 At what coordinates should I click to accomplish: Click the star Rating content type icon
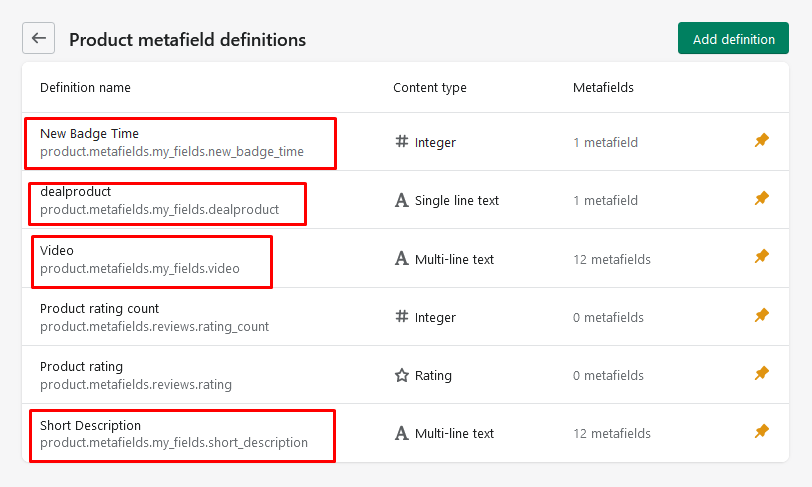coord(402,376)
